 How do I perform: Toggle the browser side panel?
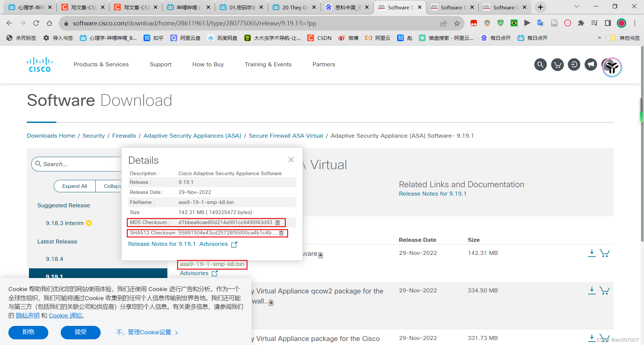(x=608, y=23)
